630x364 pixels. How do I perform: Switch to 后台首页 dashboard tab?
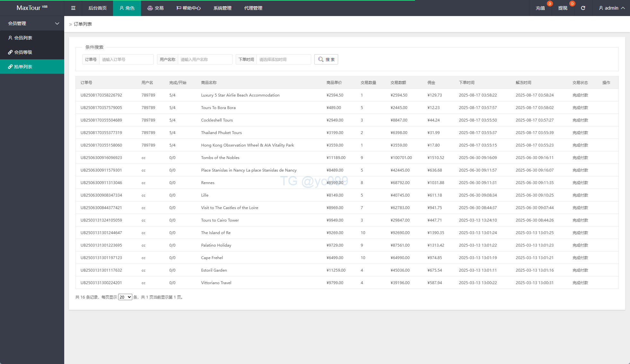pos(97,8)
